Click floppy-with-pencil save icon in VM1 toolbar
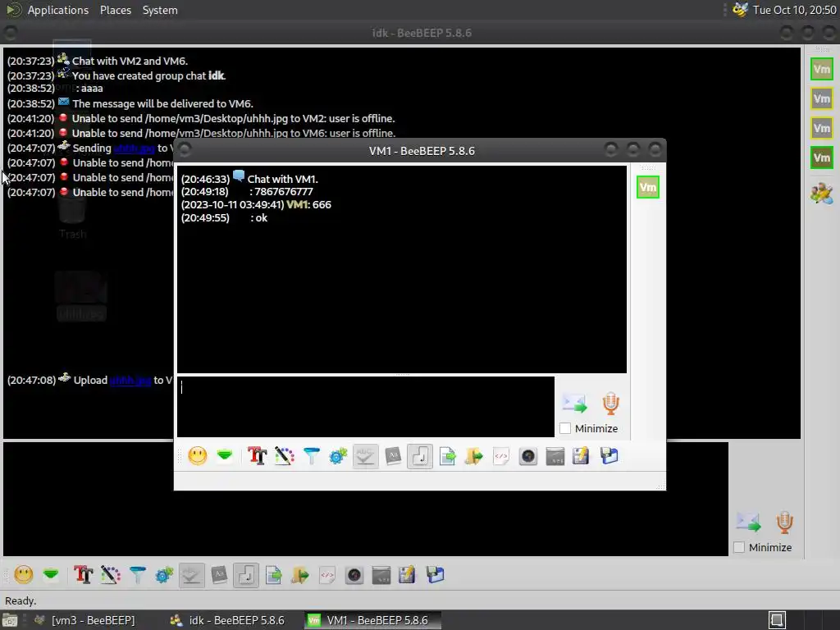The image size is (840, 630). click(x=582, y=456)
